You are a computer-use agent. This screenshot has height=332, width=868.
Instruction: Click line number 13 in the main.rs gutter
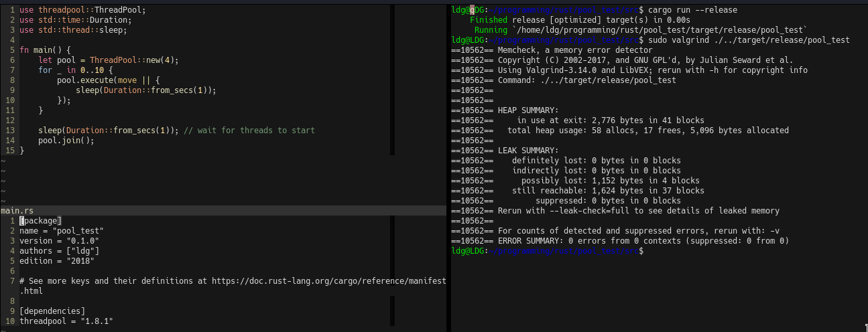click(x=10, y=131)
